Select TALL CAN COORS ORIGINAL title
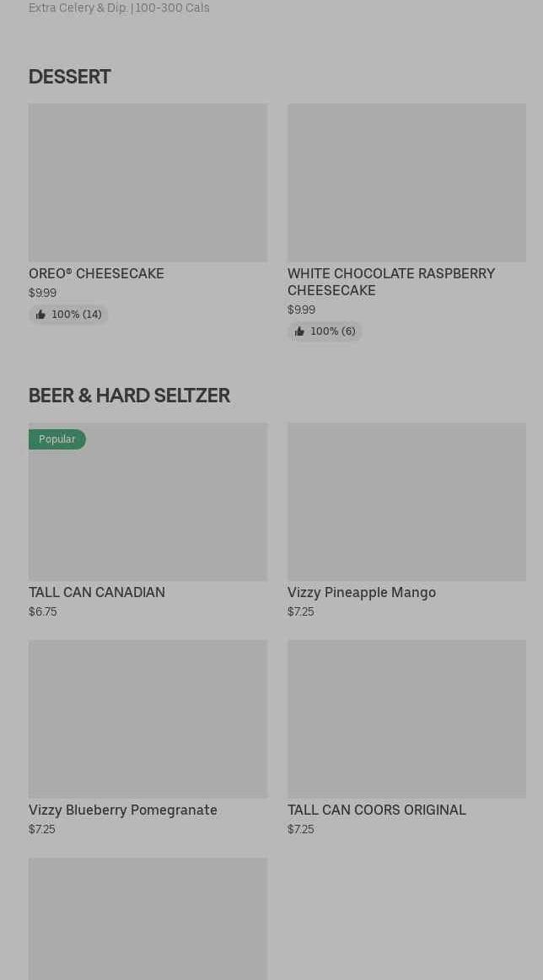 click(x=377, y=810)
